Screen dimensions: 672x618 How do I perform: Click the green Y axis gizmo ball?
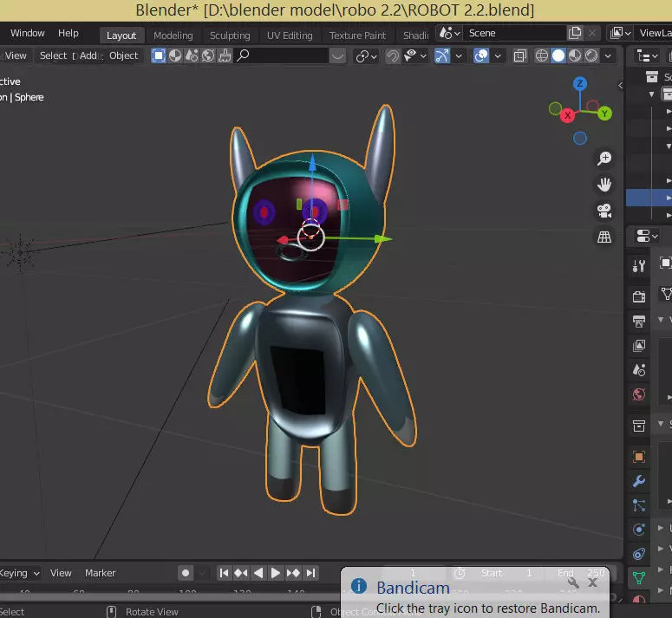point(604,114)
